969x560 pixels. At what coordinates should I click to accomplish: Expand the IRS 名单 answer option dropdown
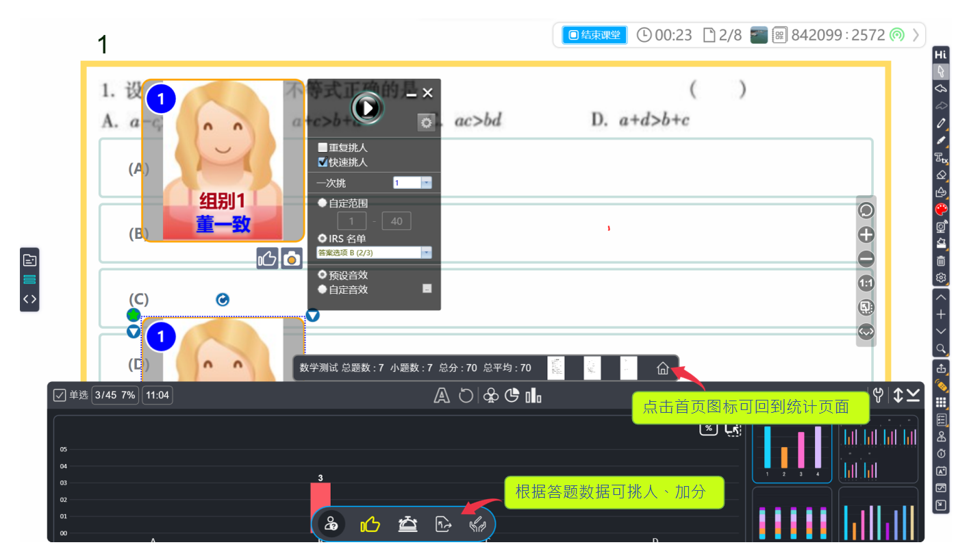pyautogui.click(x=426, y=253)
